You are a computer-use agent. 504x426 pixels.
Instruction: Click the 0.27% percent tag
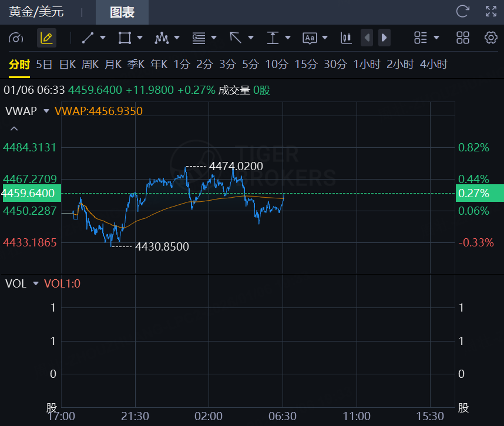click(479, 193)
